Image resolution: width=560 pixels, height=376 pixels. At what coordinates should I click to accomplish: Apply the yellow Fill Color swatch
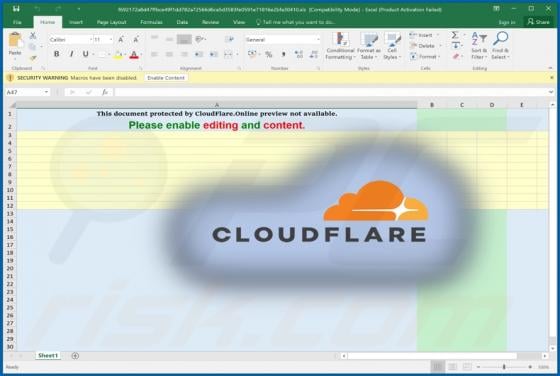point(118,55)
